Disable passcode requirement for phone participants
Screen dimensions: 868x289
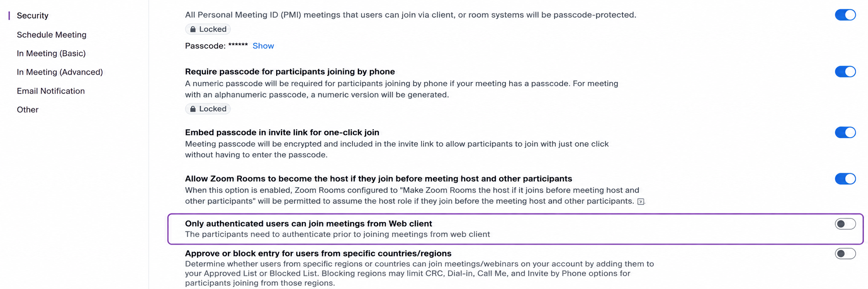click(x=845, y=71)
